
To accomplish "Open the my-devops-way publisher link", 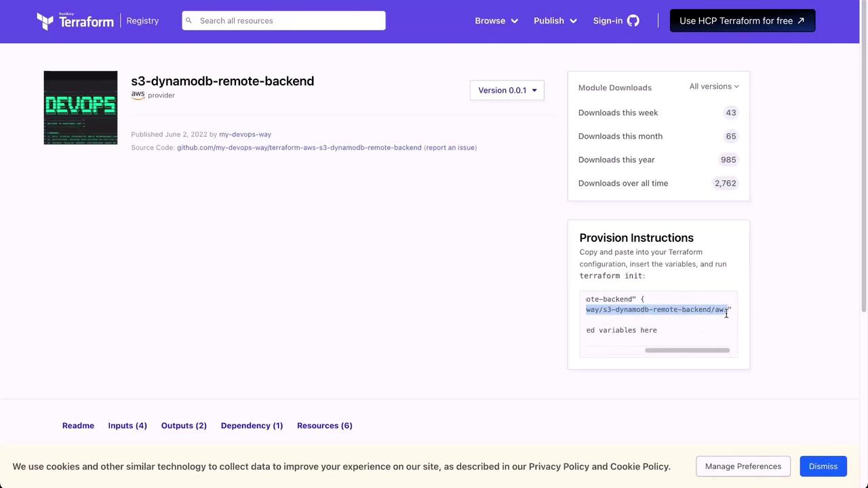I will (245, 134).
